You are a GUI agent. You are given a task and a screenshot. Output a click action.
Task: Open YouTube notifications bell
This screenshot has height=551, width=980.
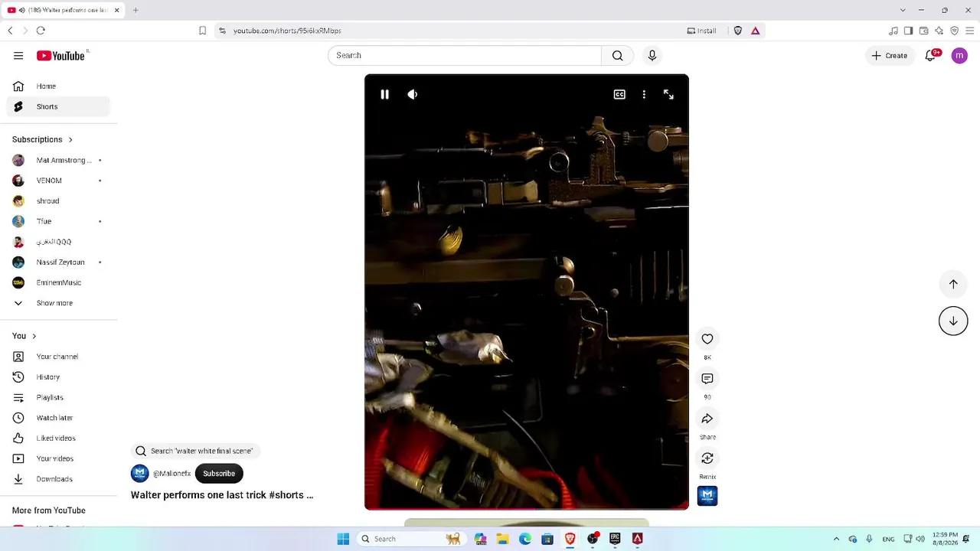pos(930,55)
